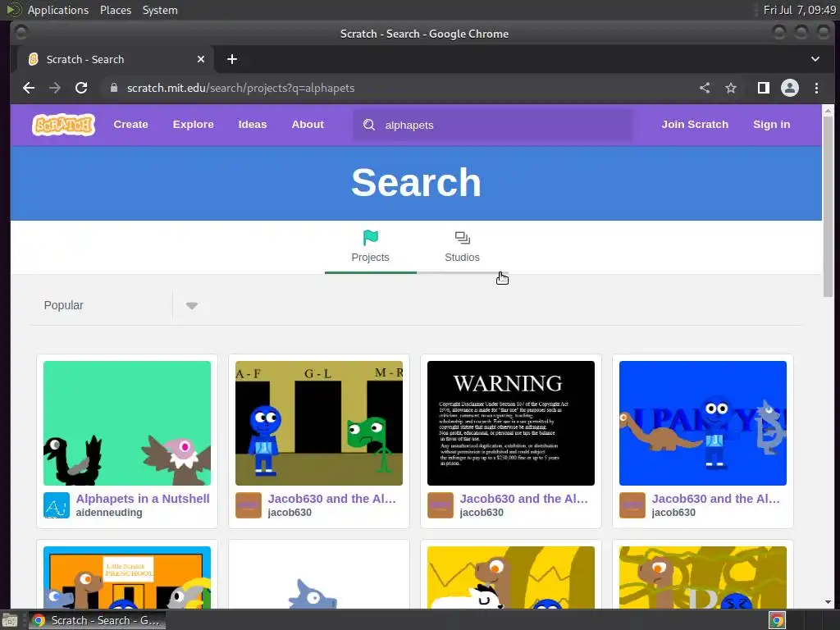
Task: Open the Chrome profile icon
Action: point(790,88)
